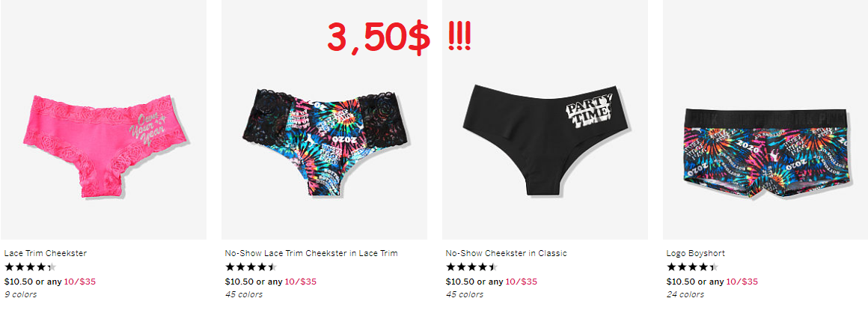Click 45 colors under No-Show Lace Trim Cheekster

click(x=244, y=295)
